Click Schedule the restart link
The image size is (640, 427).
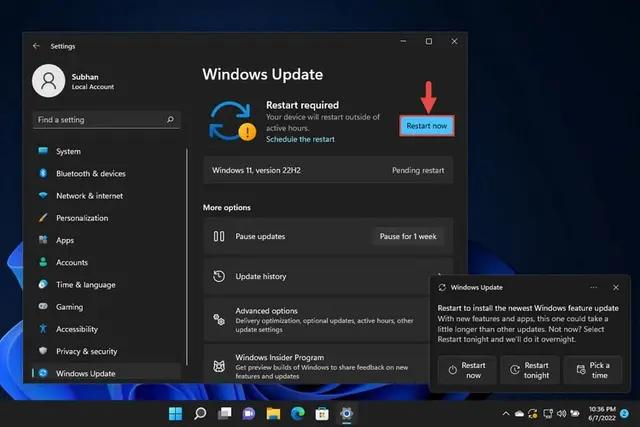click(x=300, y=139)
